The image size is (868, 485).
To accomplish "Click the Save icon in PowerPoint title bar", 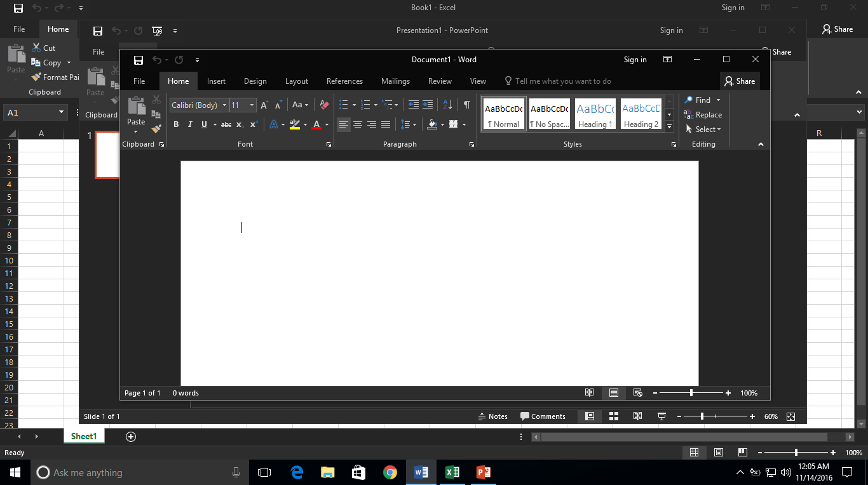I will click(x=98, y=30).
